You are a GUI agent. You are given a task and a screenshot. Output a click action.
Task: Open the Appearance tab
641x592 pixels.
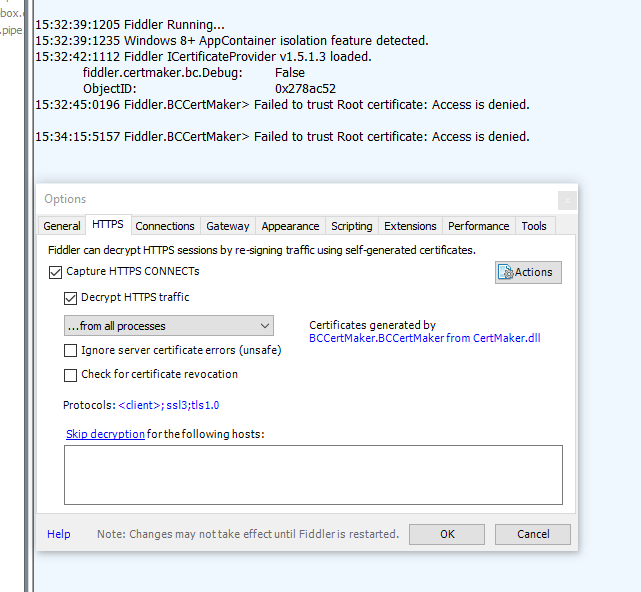tap(290, 226)
